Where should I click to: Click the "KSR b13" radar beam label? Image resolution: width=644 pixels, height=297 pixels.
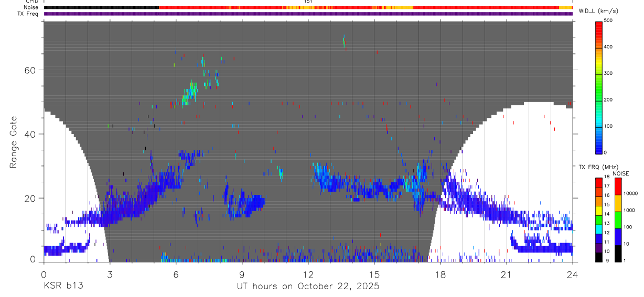[63, 286]
